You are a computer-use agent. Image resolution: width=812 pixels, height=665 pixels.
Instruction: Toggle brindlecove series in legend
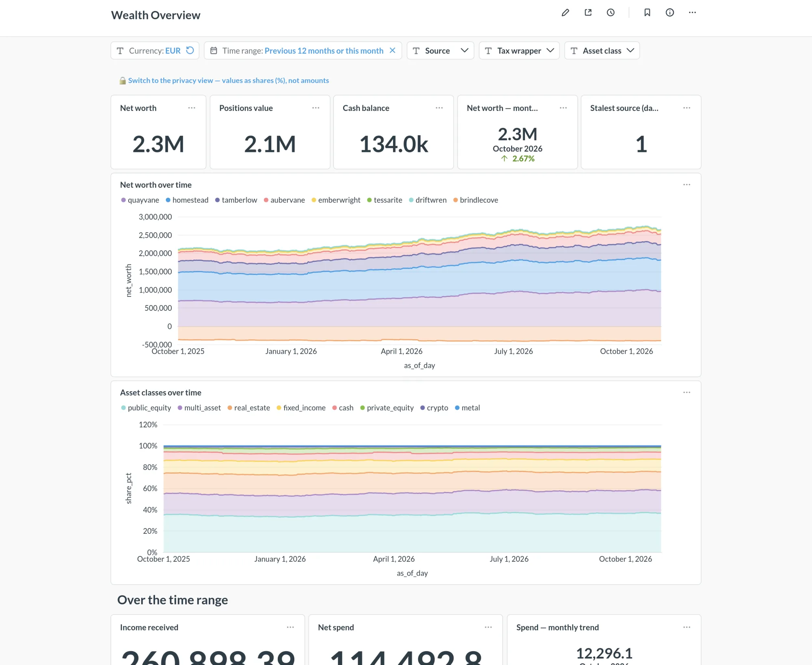pyautogui.click(x=475, y=200)
